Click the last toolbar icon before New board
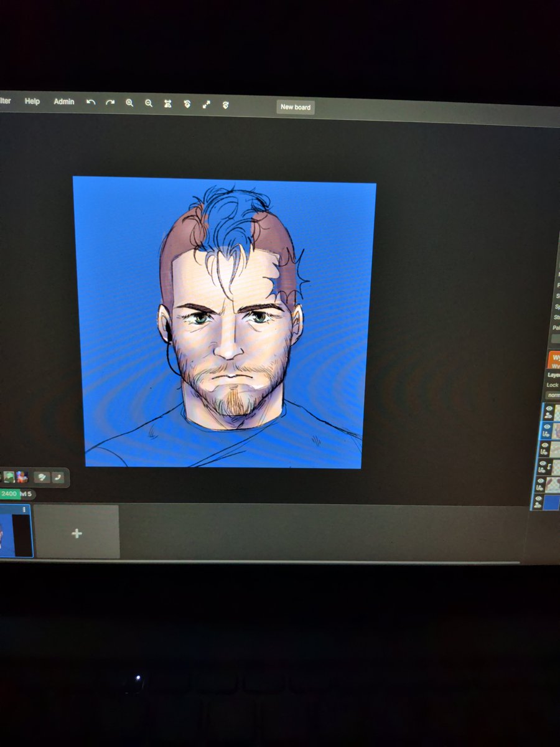The height and width of the screenshot is (747, 560). click(x=225, y=105)
